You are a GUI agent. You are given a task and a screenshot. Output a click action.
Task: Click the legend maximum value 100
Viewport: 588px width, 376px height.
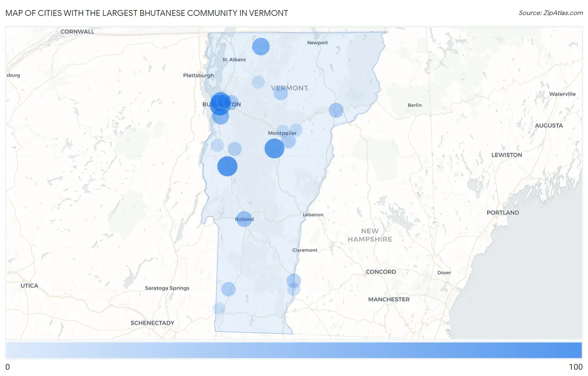point(575,367)
